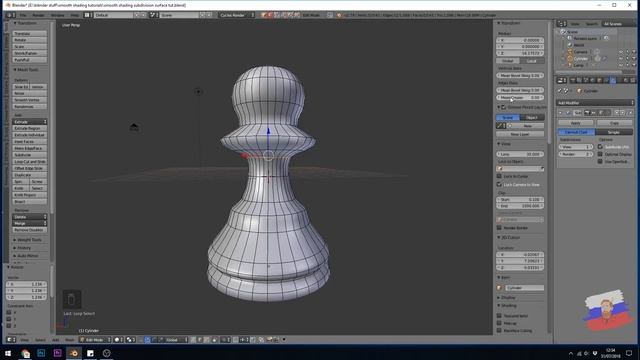Open the viewport header Mesh menu
The width and height of the screenshot is (640, 360).
click(70, 340)
